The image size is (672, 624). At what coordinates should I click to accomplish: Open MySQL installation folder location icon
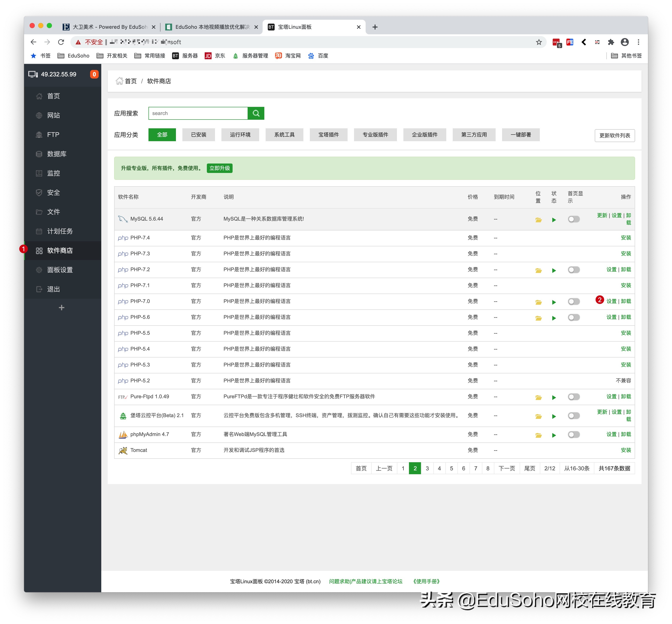coord(538,219)
